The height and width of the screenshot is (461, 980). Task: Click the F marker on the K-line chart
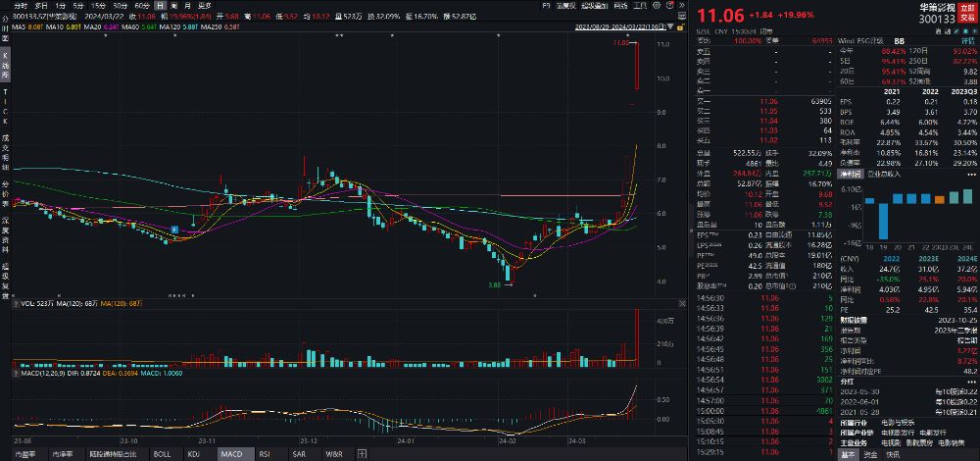[174, 228]
